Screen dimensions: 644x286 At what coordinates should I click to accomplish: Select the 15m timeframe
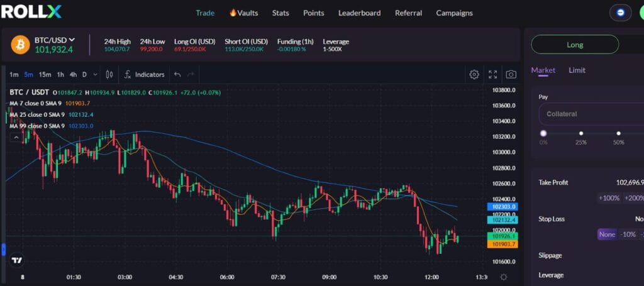45,75
